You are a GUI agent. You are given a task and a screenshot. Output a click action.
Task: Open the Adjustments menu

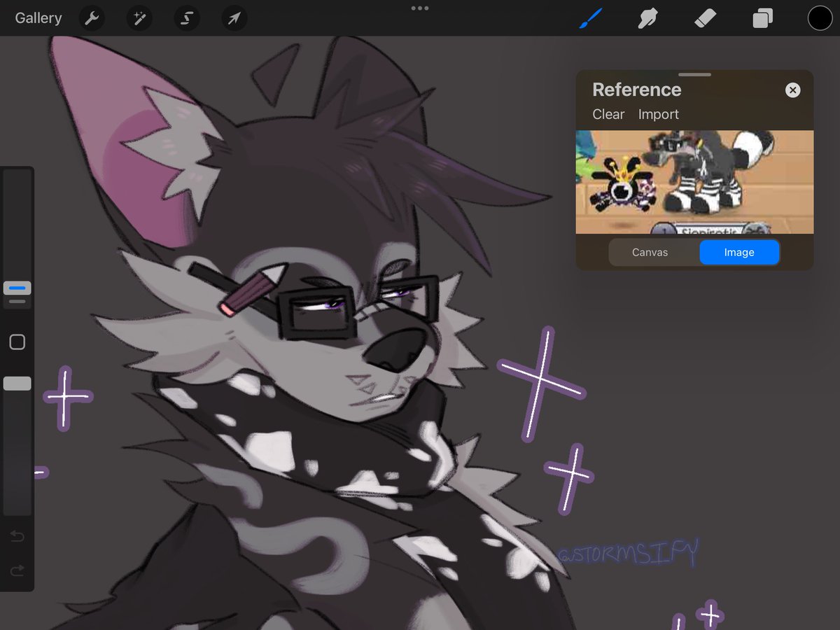coord(139,18)
